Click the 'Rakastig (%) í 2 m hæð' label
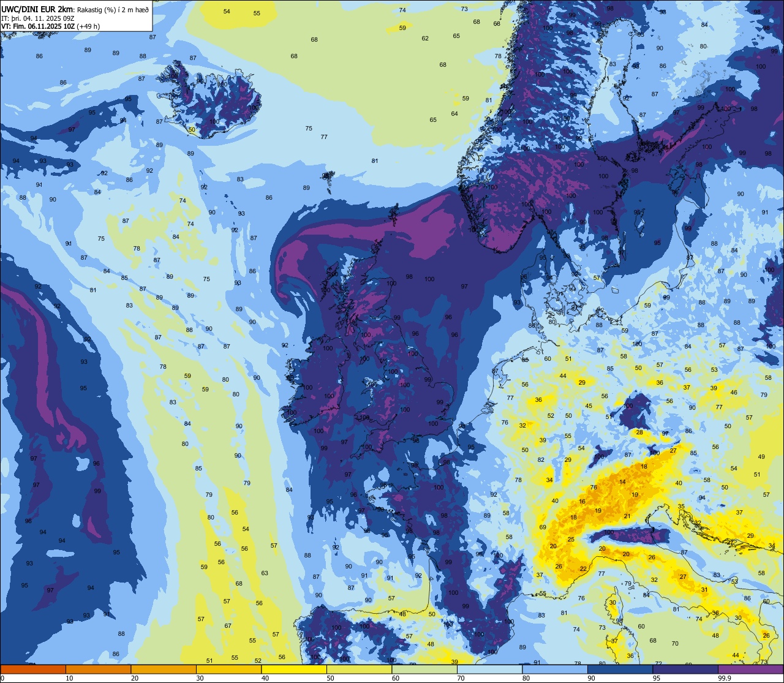Viewport: 784px width, 683px height. [113, 9]
